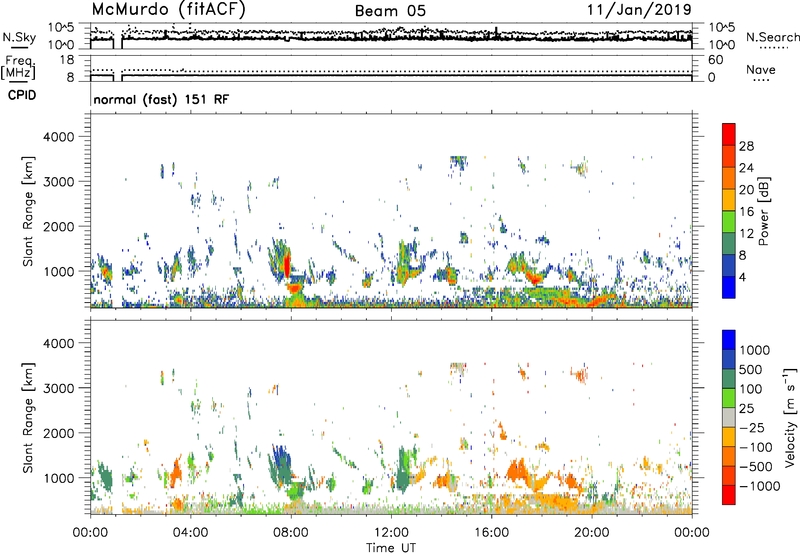The width and height of the screenshot is (800, 554).
Task: Click the 20:00 time axis tick label
Action: pyautogui.click(x=591, y=533)
